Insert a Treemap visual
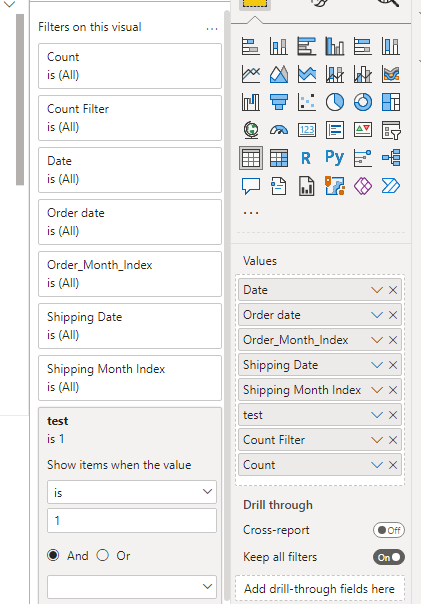The height and width of the screenshot is (604, 421). (391, 102)
